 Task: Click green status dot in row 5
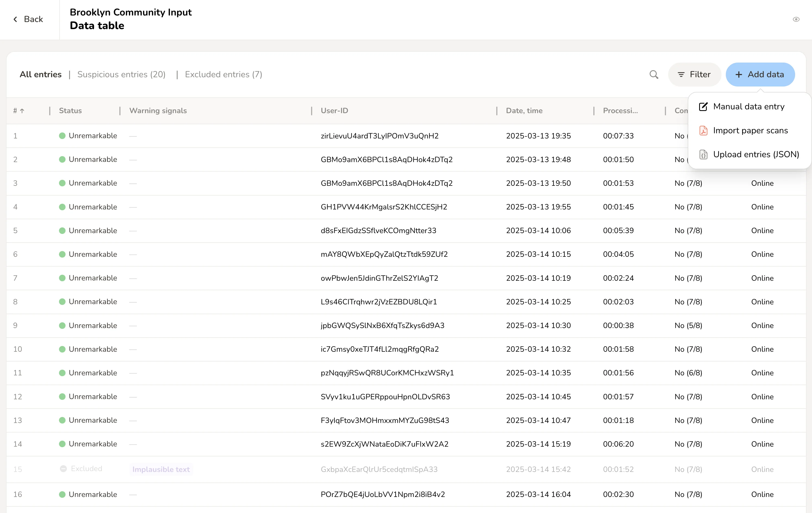coord(62,231)
